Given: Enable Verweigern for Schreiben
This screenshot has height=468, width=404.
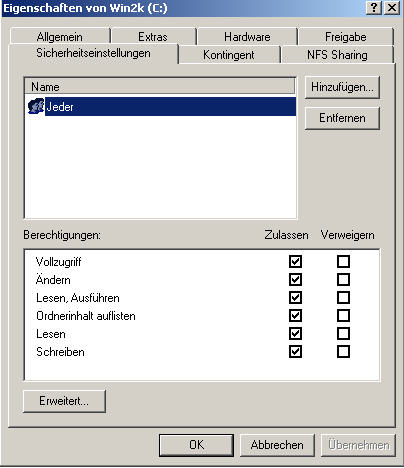Looking at the screenshot, I should coord(343,352).
